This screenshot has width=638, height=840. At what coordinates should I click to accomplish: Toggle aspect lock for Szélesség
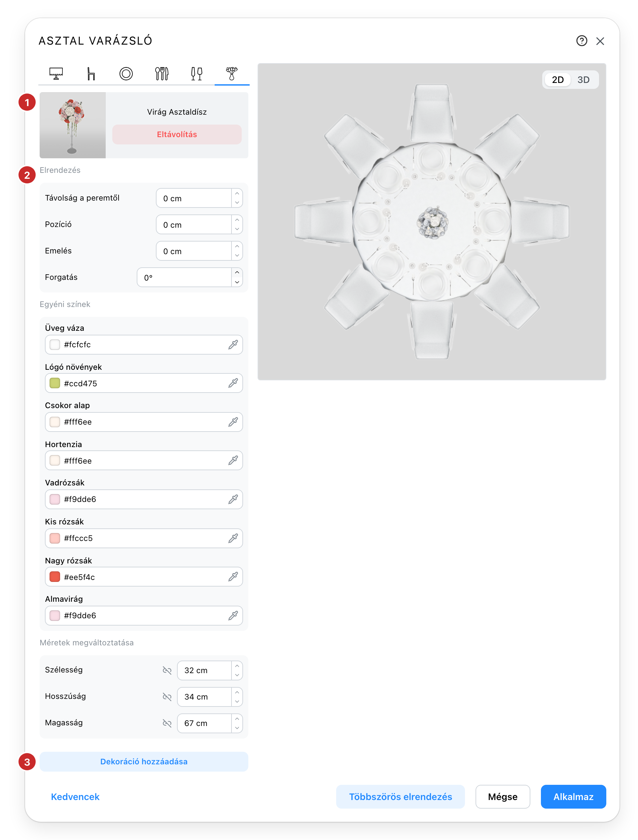[x=167, y=670]
